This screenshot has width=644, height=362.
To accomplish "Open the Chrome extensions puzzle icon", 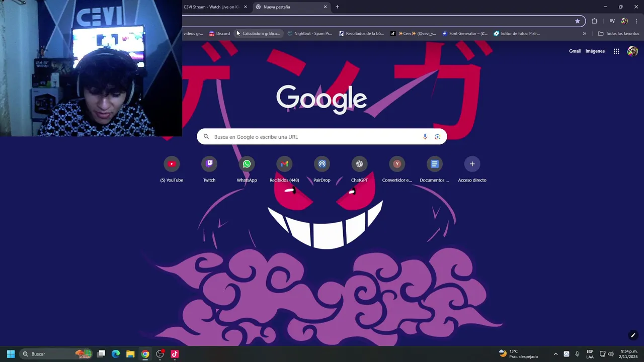I will click(595, 21).
